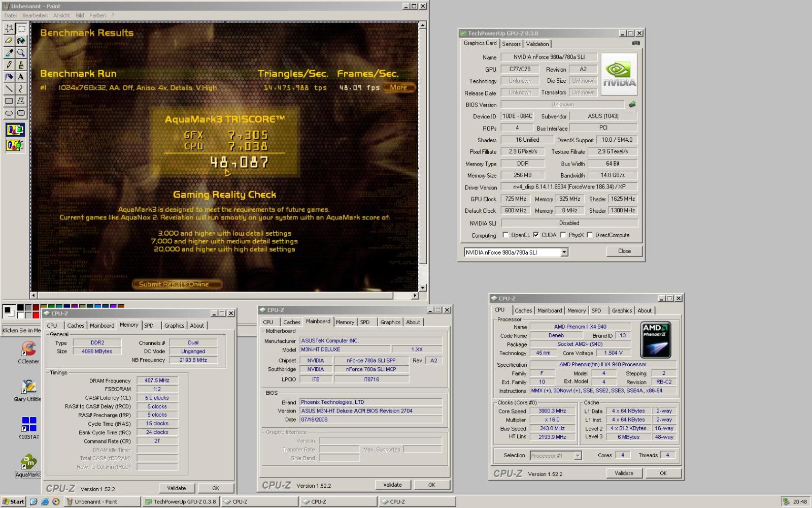Click the horizontal scrollbar right arrow in Paint
The height and width of the screenshot is (508, 812).
415,295
